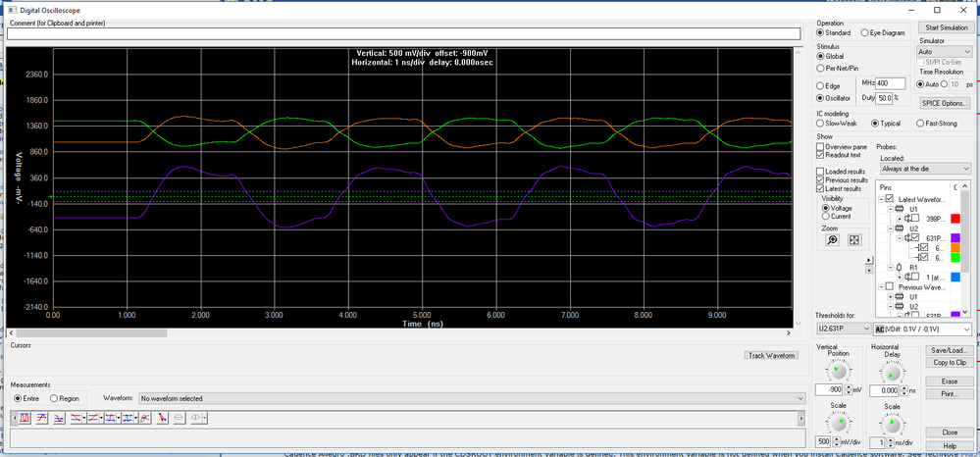Toggle the Previous results checkbox
The image size is (980, 457).
tap(821, 180)
